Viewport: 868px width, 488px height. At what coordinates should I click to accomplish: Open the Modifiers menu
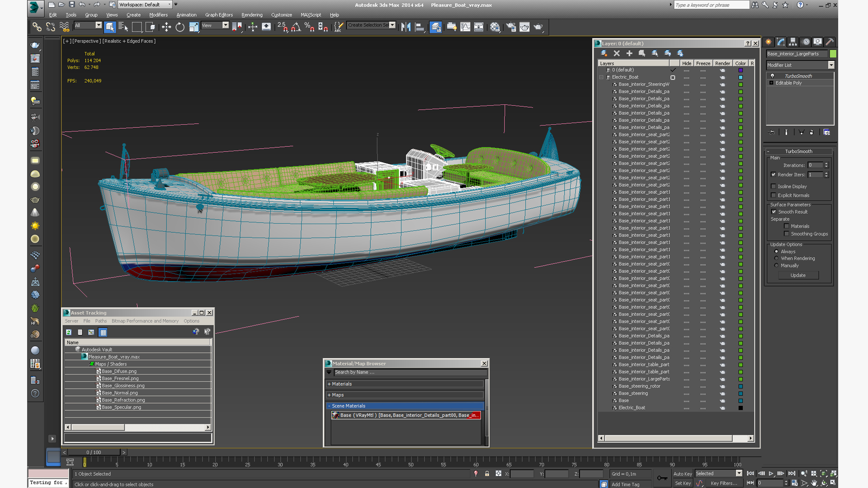point(158,15)
